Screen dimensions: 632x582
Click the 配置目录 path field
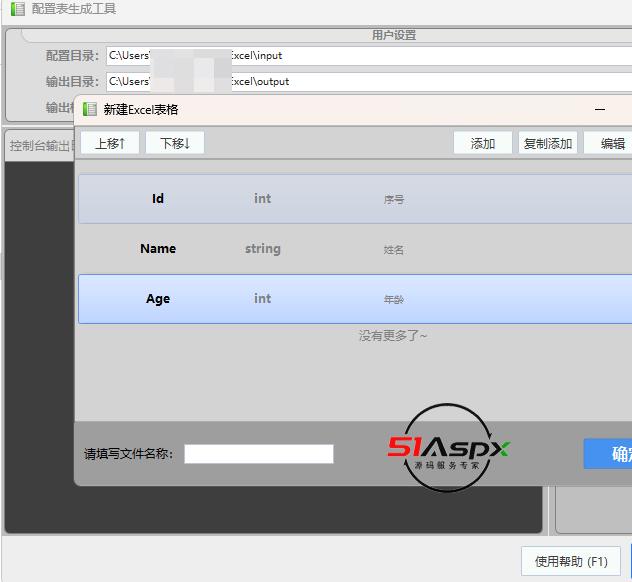(369, 56)
